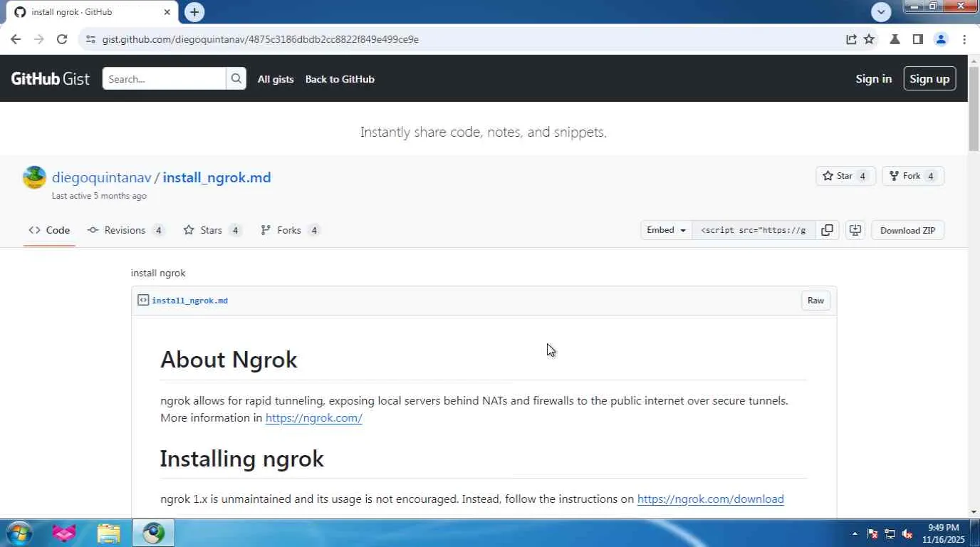This screenshot has width=980, height=547.
Task: Open the Action Center flag icon
Action: click(x=872, y=533)
